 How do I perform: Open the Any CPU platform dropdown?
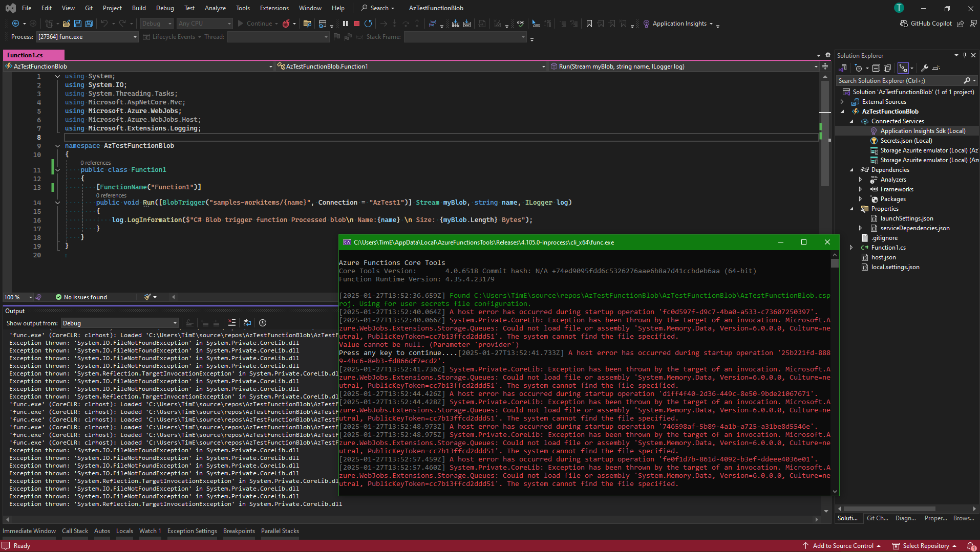pyautogui.click(x=204, y=24)
